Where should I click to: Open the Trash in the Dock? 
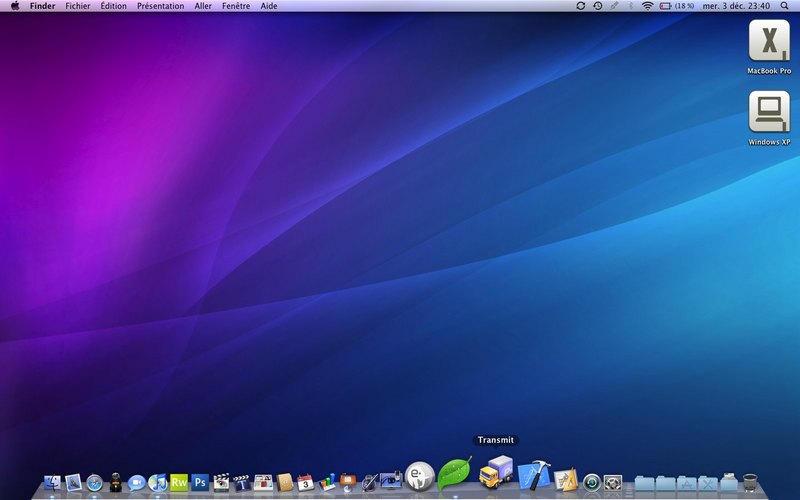tap(750, 483)
